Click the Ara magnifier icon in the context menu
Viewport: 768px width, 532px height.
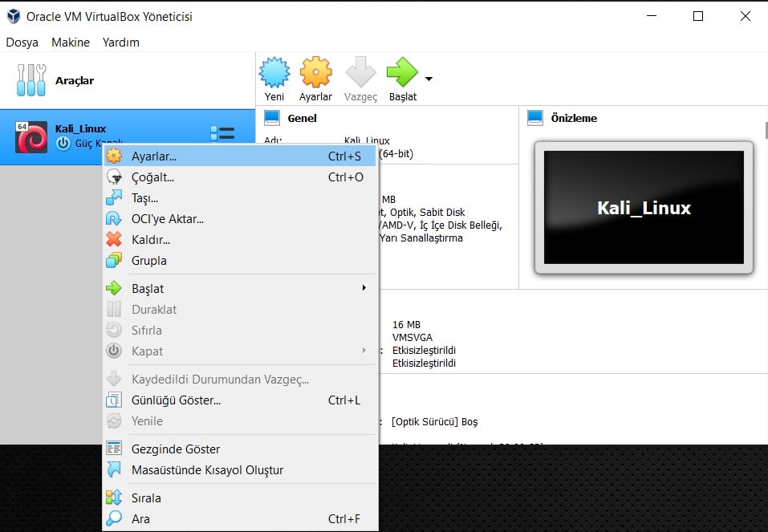tap(113, 518)
